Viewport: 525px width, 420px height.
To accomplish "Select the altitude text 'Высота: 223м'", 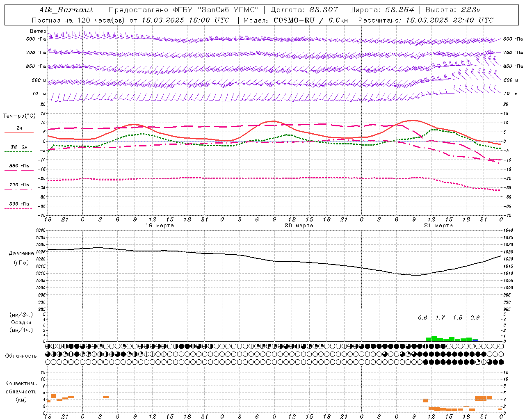I will point(453,10).
